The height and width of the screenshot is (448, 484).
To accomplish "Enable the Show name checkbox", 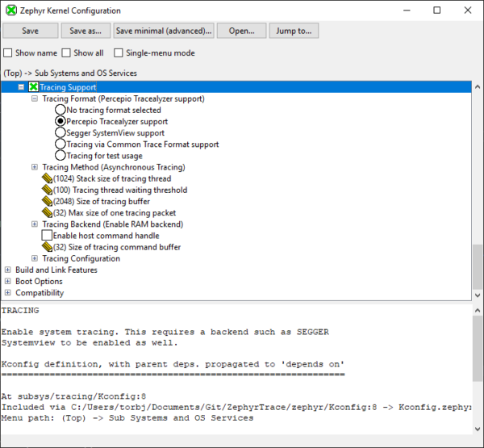I will [x=8, y=52].
